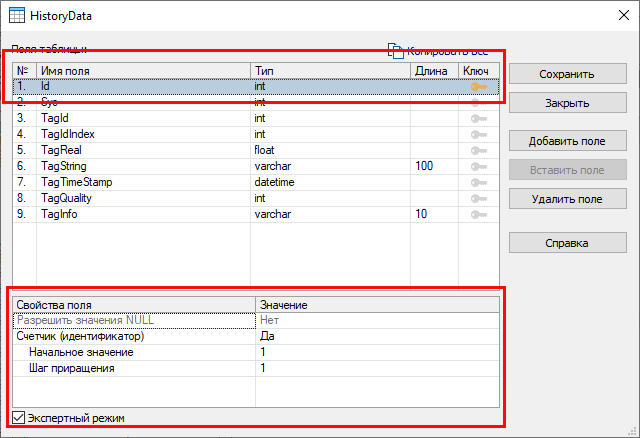Viewport: 640px width, 438px height.
Task: Toggle key icon in the TagReal row
Action: pos(478,151)
